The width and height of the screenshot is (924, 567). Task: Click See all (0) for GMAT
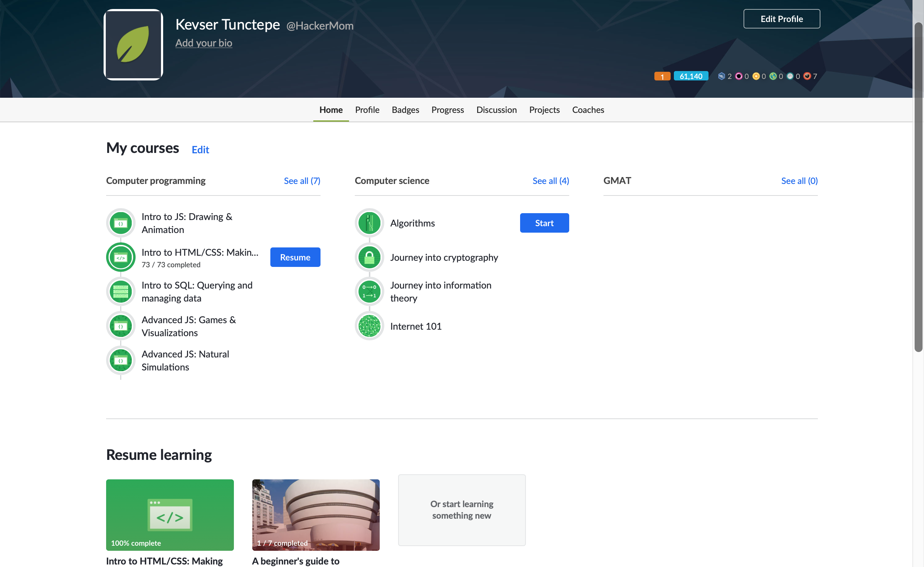pyautogui.click(x=799, y=181)
